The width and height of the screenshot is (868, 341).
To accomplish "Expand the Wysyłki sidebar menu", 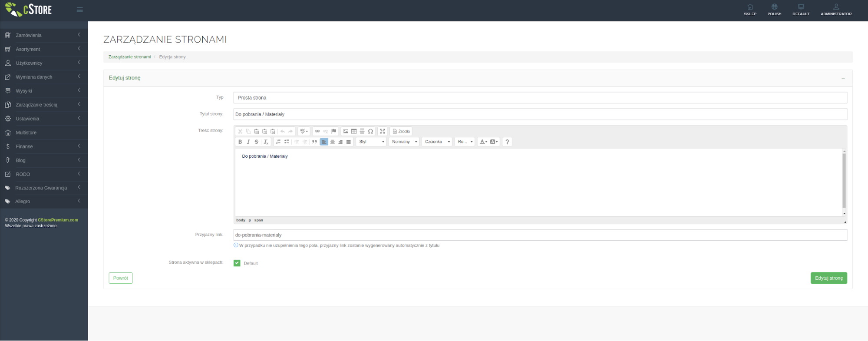I will tap(44, 91).
